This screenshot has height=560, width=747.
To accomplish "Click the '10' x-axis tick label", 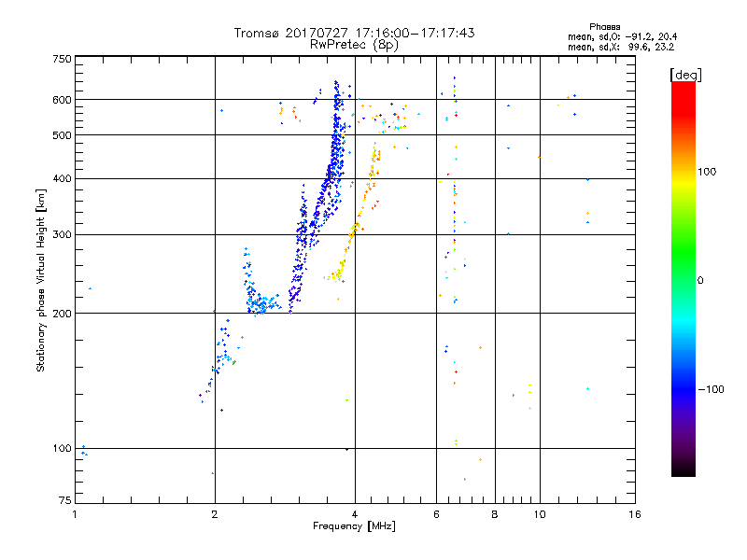I will 540,514.
